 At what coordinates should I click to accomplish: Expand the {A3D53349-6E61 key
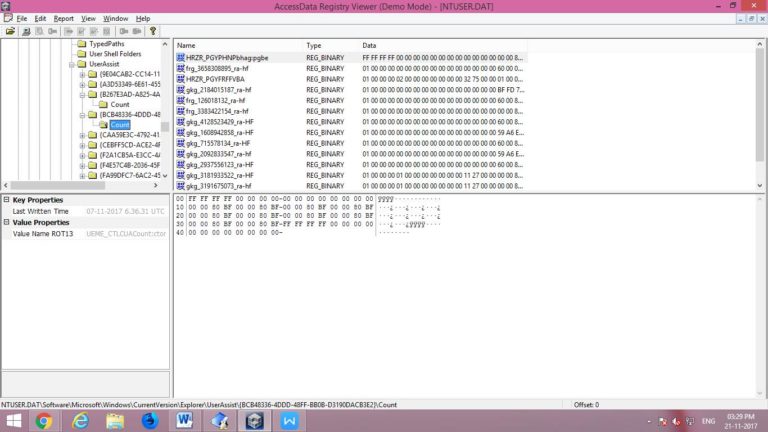click(82, 85)
